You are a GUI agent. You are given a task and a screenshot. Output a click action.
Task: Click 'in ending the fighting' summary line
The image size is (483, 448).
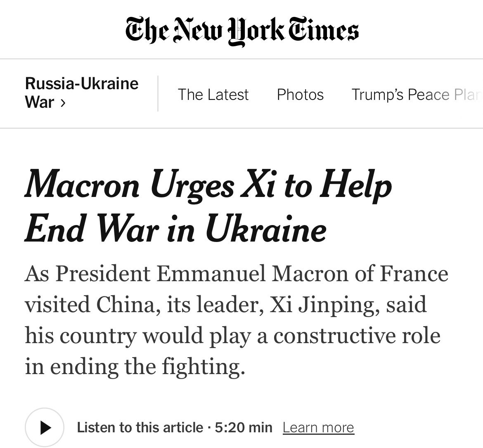coord(135,367)
